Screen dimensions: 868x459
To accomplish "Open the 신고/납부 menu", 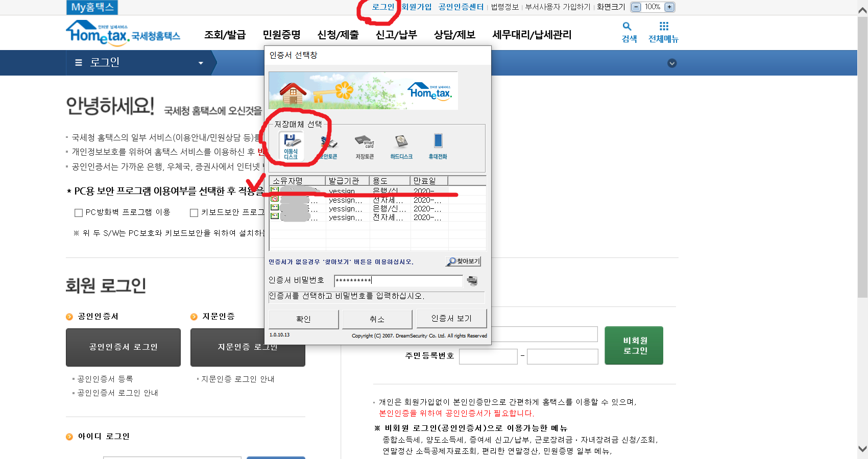I will (396, 35).
